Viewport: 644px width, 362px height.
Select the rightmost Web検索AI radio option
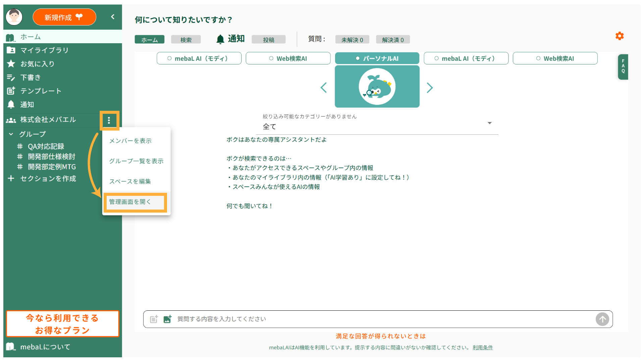coord(555,58)
